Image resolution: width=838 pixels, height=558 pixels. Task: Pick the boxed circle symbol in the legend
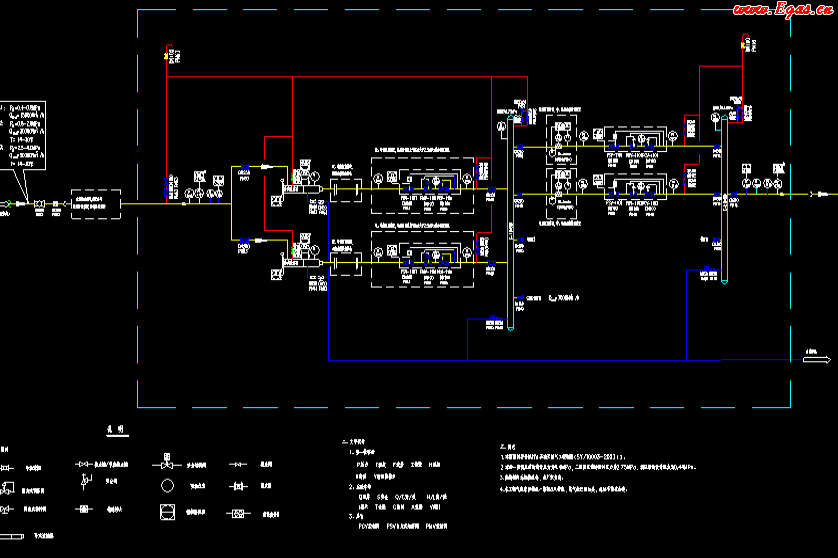click(x=167, y=512)
